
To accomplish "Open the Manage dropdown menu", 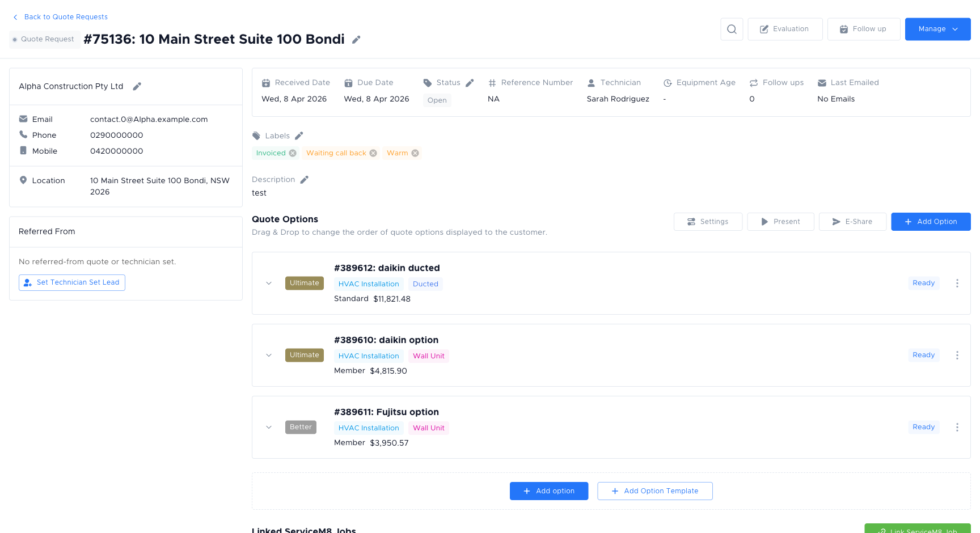I will coord(937,29).
